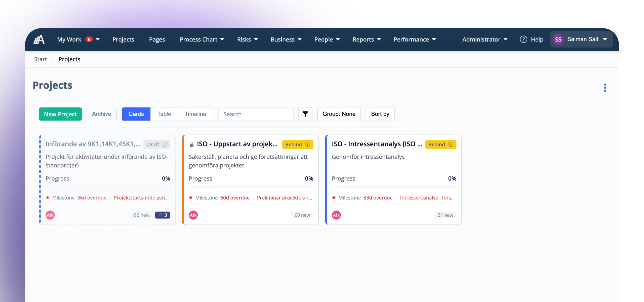The image size is (644, 302).
Task: Click the New Project button
Action: pos(60,114)
